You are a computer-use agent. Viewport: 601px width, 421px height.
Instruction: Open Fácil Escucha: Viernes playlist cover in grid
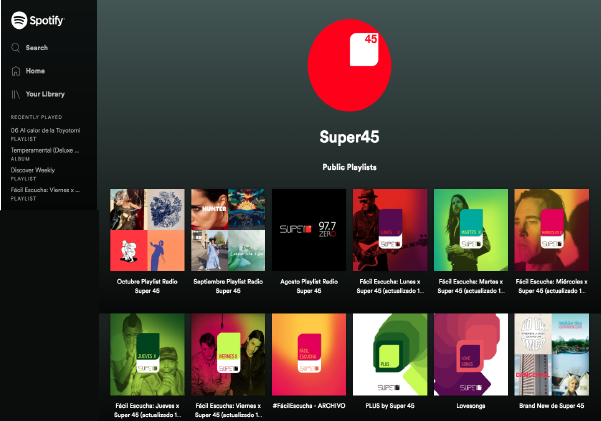[x=228, y=354]
